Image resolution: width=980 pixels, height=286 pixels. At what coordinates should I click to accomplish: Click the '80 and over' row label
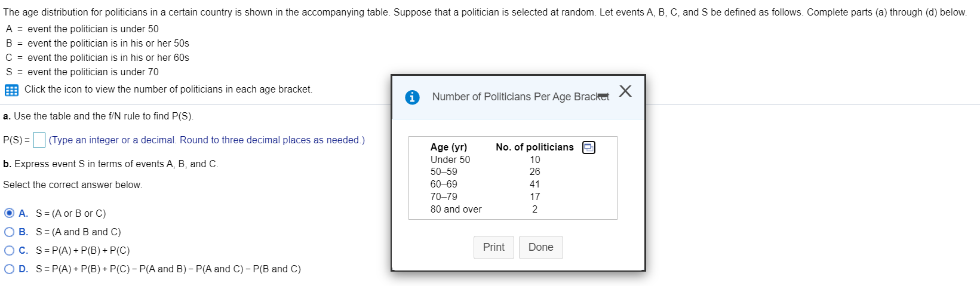tap(456, 209)
